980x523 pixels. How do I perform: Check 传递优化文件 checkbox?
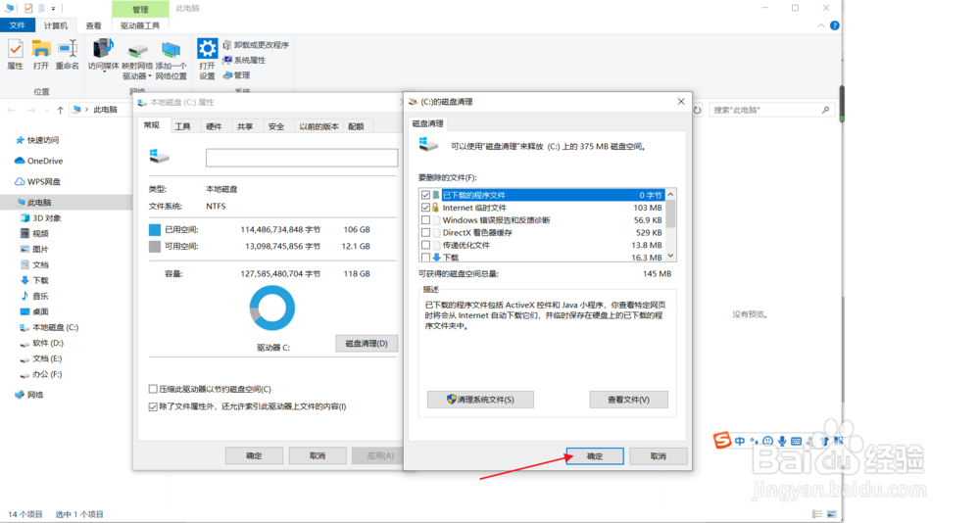point(425,245)
